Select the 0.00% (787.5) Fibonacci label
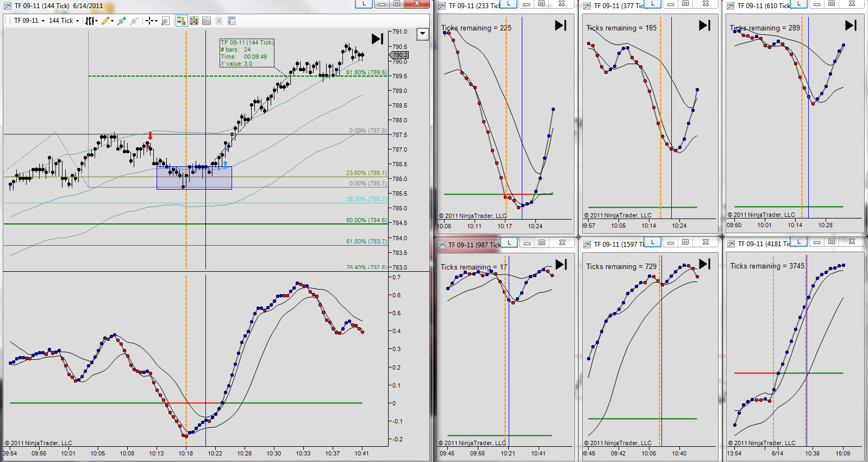 point(368,130)
